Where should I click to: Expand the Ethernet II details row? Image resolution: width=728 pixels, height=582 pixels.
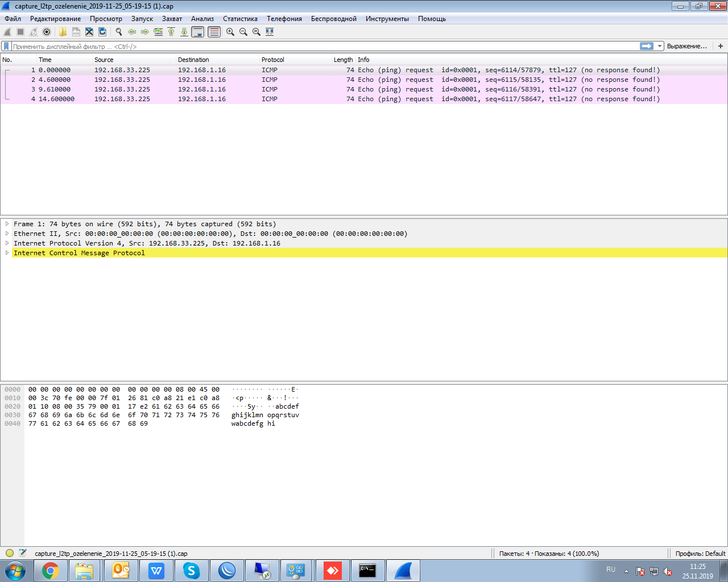point(7,234)
